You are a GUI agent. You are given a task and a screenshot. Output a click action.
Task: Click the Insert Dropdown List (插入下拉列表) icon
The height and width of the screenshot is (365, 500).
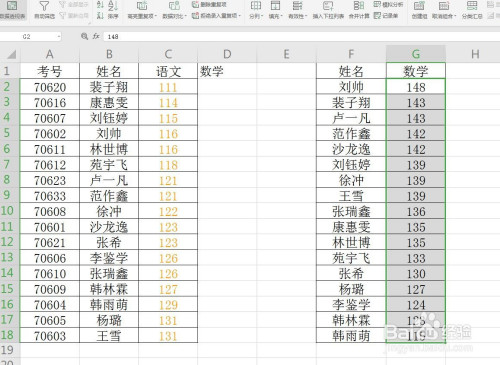328,6
